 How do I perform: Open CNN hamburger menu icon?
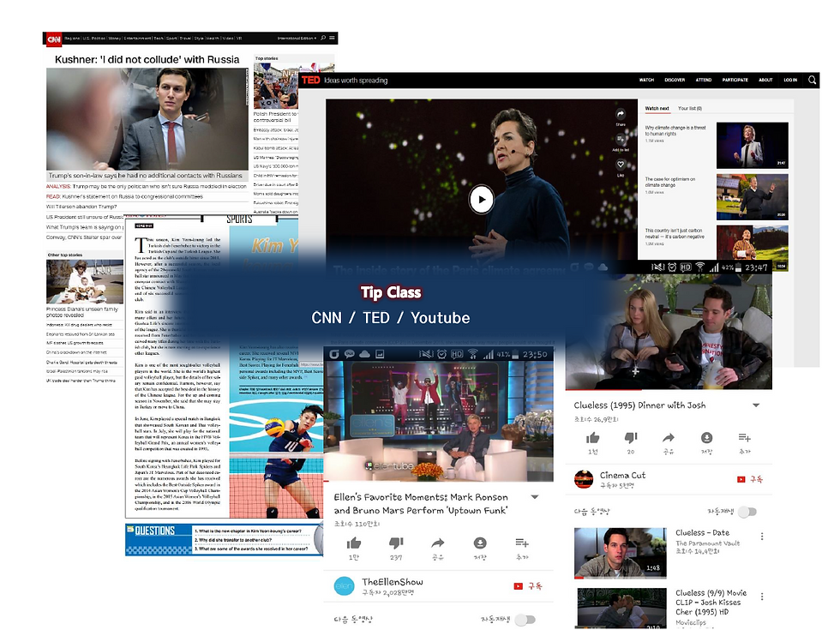click(333, 38)
